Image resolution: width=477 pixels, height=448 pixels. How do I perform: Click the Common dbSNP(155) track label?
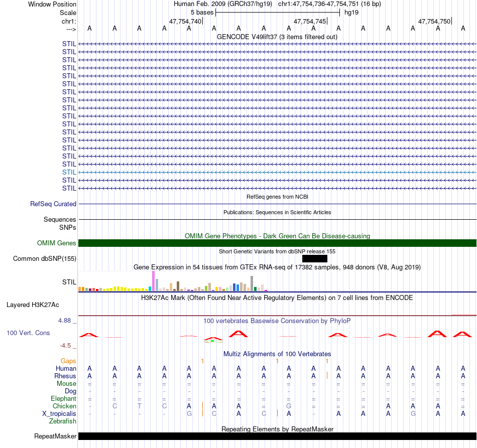pos(44,259)
